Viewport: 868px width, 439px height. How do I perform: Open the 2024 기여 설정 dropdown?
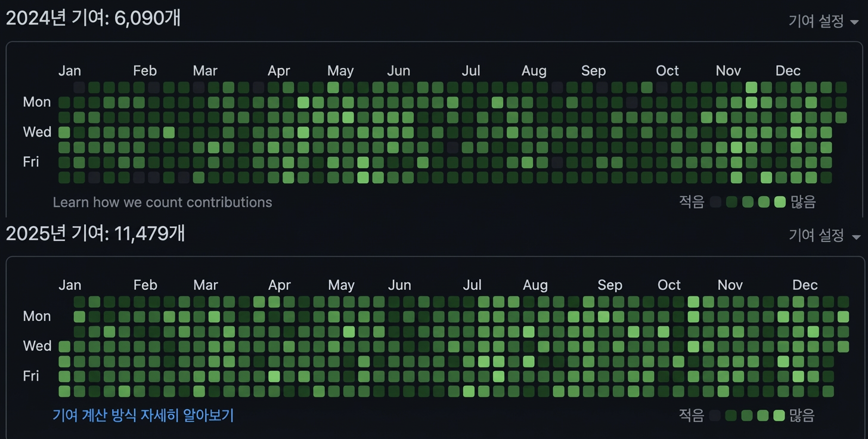point(823,21)
